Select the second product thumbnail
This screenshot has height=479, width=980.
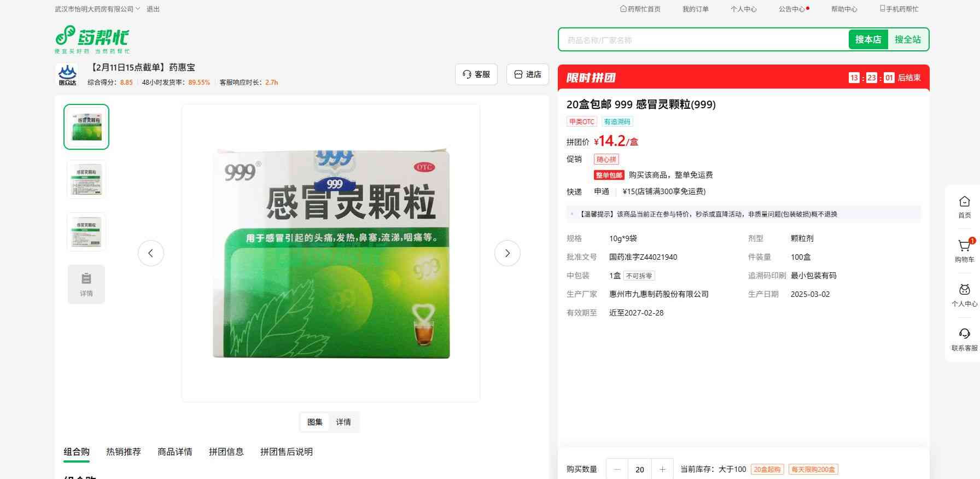pyautogui.click(x=86, y=179)
